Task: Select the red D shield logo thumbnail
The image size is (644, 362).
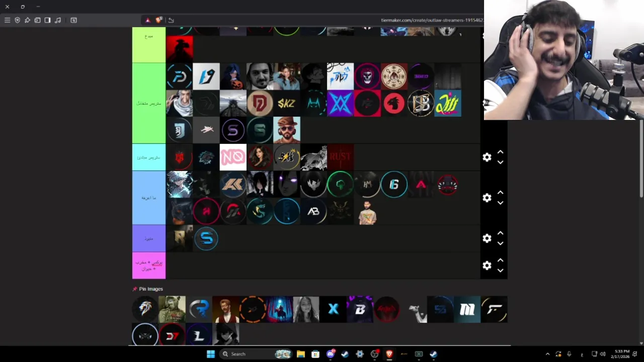Action: click(x=260, y=104)
